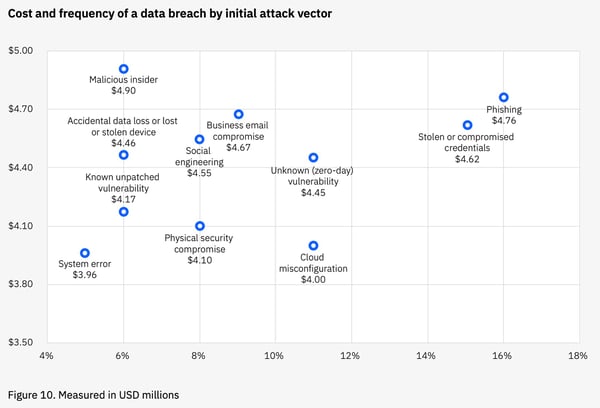600x408 pixels.
Task: Click the Malicious insider $4.90 label
Action: pyautogui.click(x=124, y=85)
